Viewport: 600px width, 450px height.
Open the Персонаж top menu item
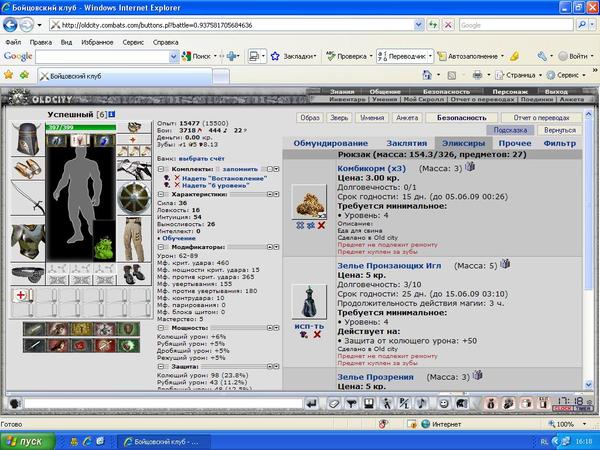pyautogui.click(x=510, y=91)
